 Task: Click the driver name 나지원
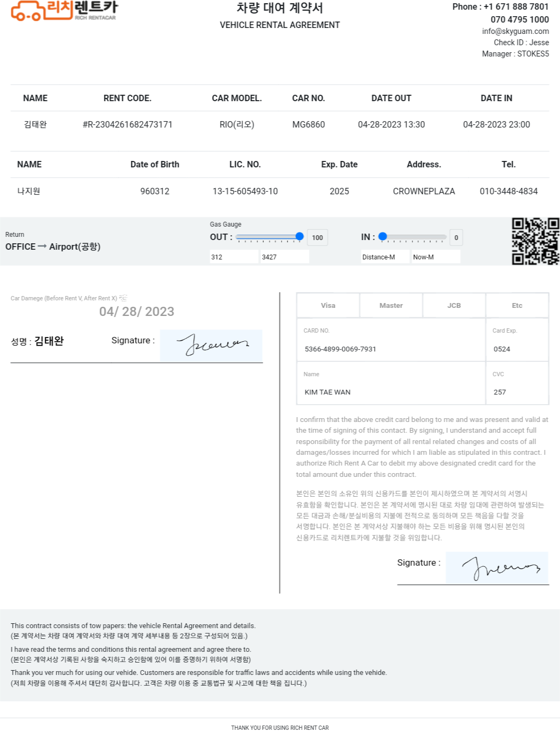coord(29,191)
